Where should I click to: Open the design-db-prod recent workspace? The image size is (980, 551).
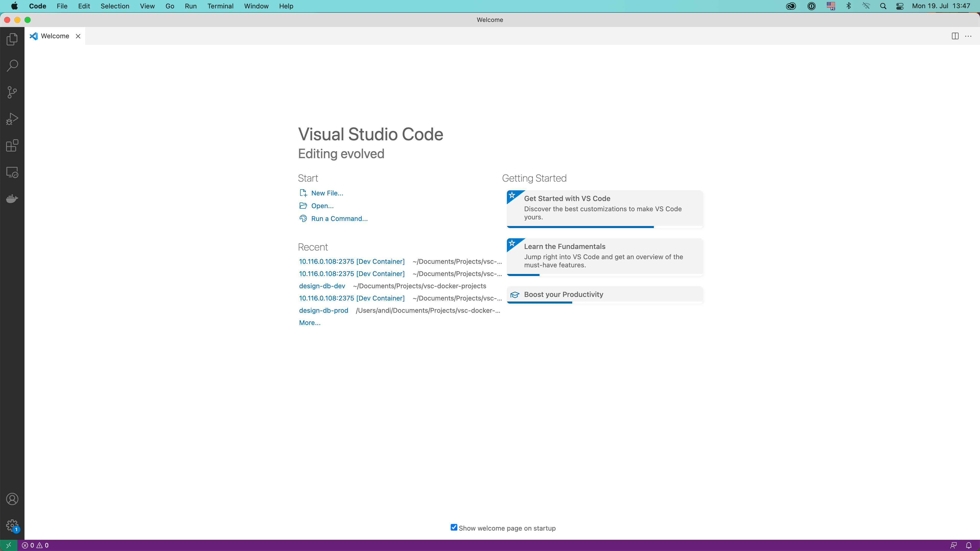coord(323,310)
